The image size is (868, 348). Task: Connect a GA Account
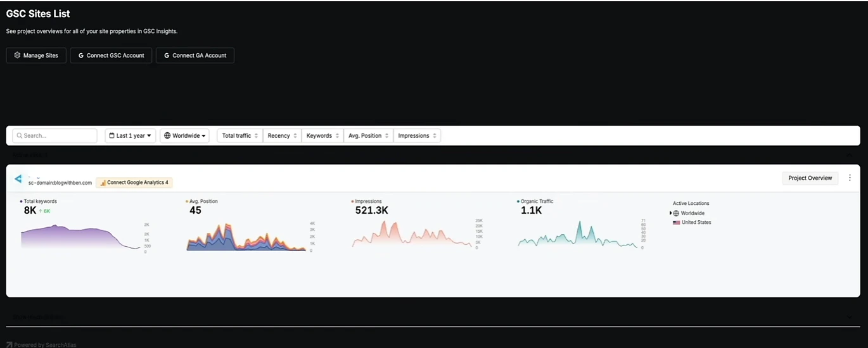(195, 56)
